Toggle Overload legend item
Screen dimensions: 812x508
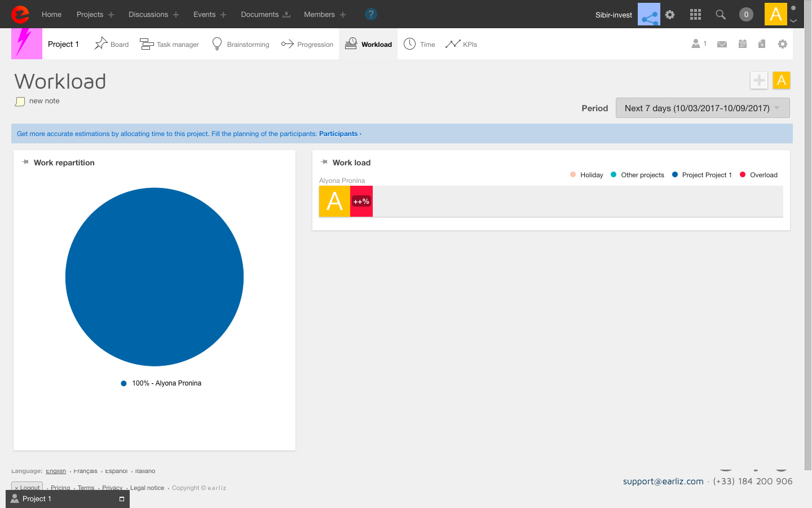pos(758,175)
